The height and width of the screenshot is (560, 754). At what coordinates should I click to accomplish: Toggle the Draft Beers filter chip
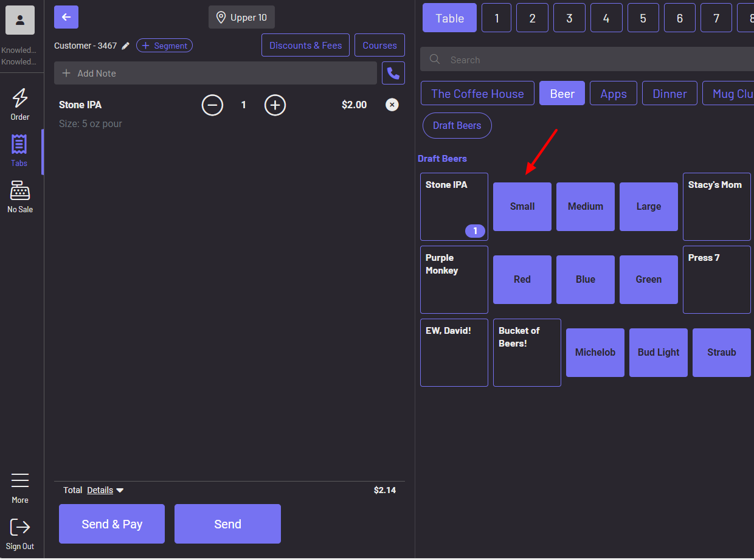point(457,125)
